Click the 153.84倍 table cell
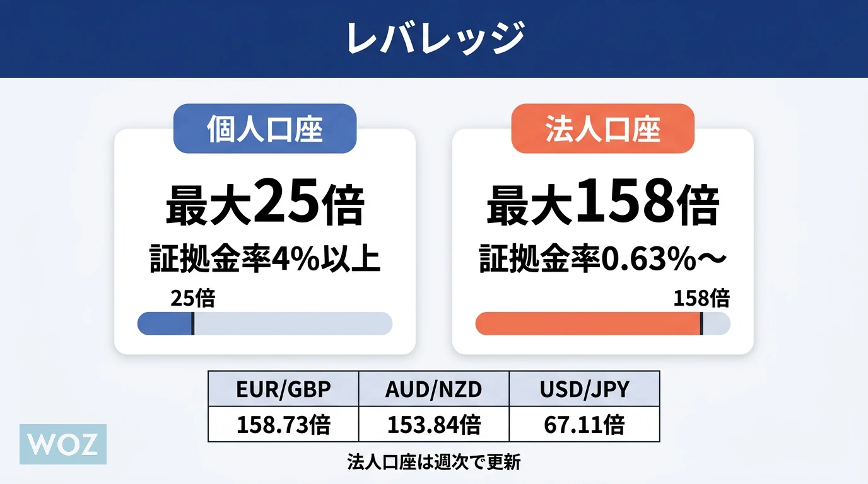This screenshot has height=484, width=868. [433, 424]
